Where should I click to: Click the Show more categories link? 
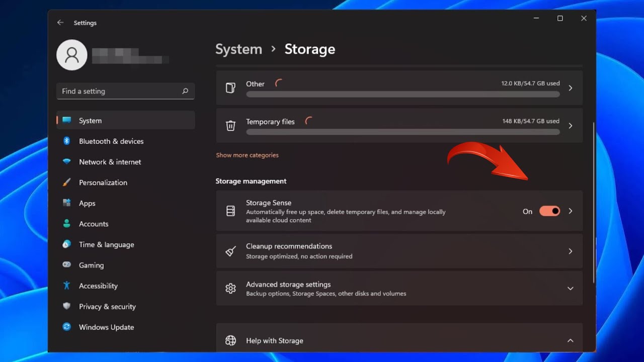tap(247, 155)
